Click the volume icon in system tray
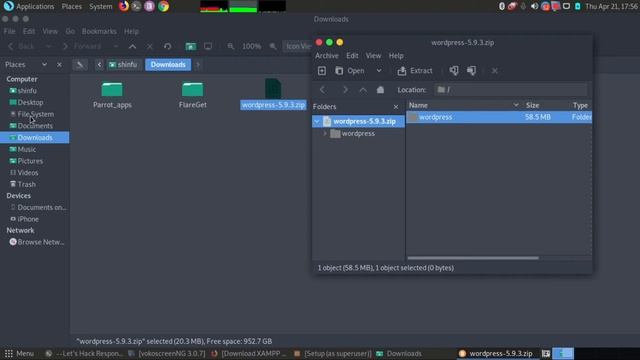Image resolution: width=640 pixels, height=360 pixels. [x=534, y=6]
